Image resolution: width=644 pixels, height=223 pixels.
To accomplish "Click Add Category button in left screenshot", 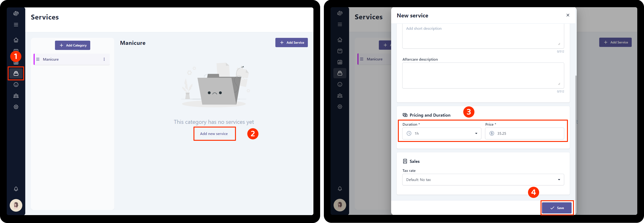I will [73, 45].
